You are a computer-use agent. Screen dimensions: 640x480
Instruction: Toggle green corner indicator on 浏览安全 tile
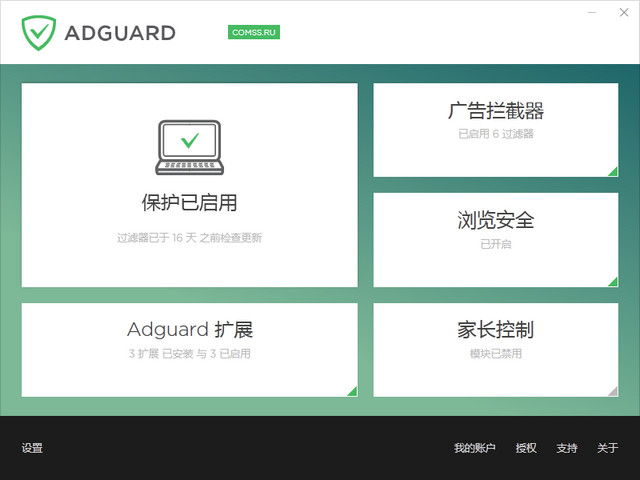[x=612, y=281]
